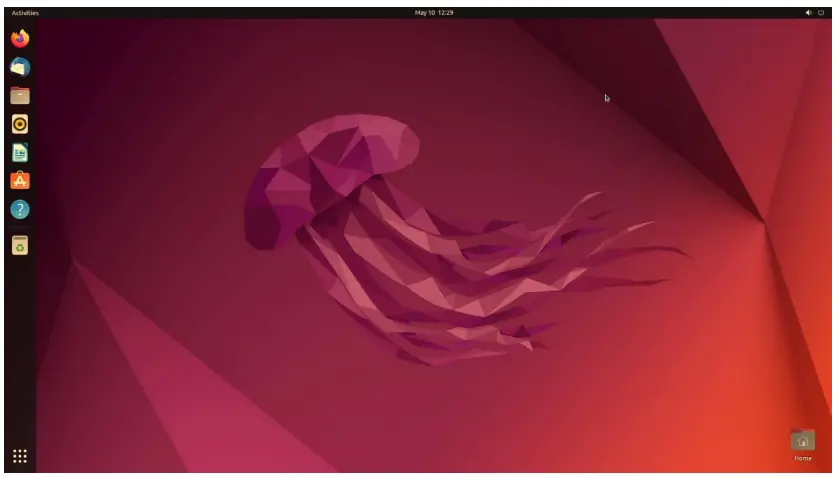
Task: Open Firefox from the dock
Action: 20,39
